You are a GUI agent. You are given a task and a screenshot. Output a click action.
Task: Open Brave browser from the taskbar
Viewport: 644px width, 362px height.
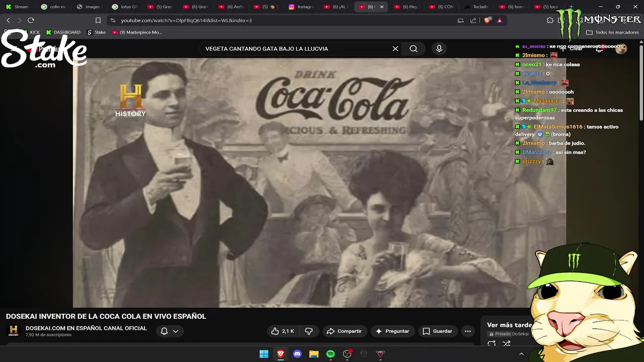click(281, 354)
